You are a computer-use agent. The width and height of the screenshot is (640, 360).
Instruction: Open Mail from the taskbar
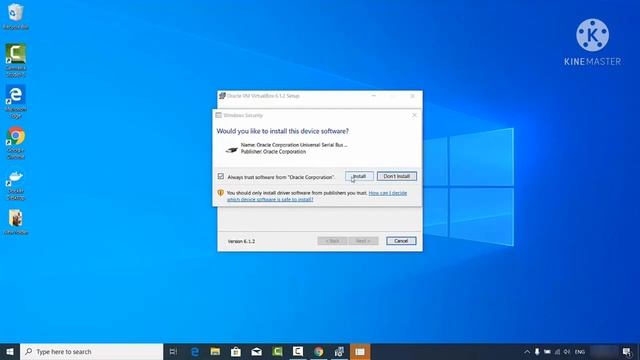tap(256, 351)
